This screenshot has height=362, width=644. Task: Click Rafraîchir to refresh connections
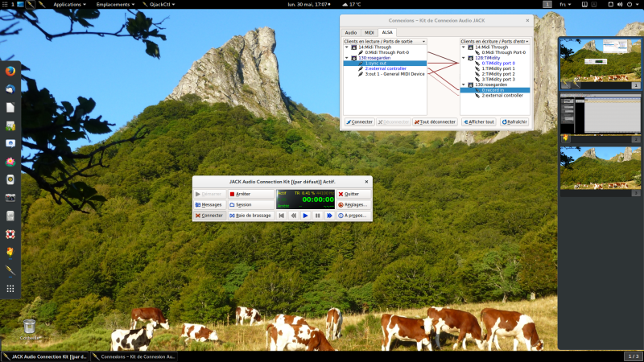(x=514, y=122)
